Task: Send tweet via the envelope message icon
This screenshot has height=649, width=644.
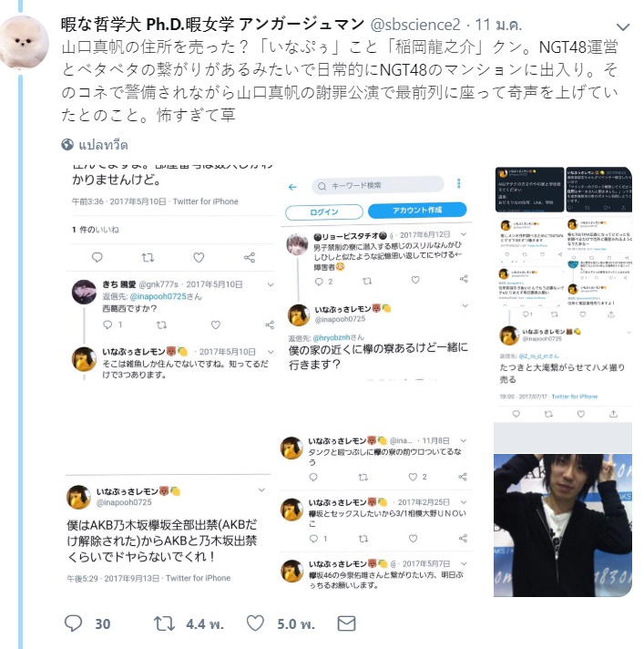Action: coord(346,623)
